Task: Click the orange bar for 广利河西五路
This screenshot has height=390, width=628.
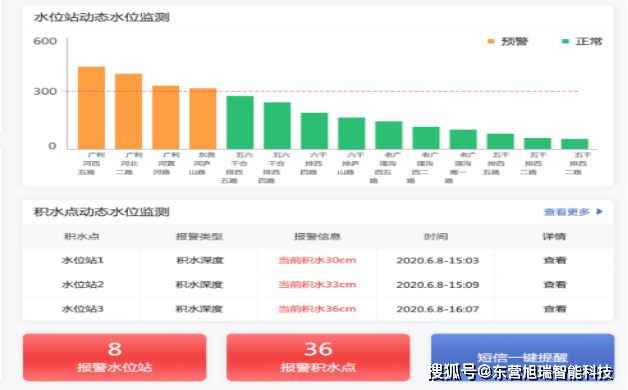Action: pos(91,108)
